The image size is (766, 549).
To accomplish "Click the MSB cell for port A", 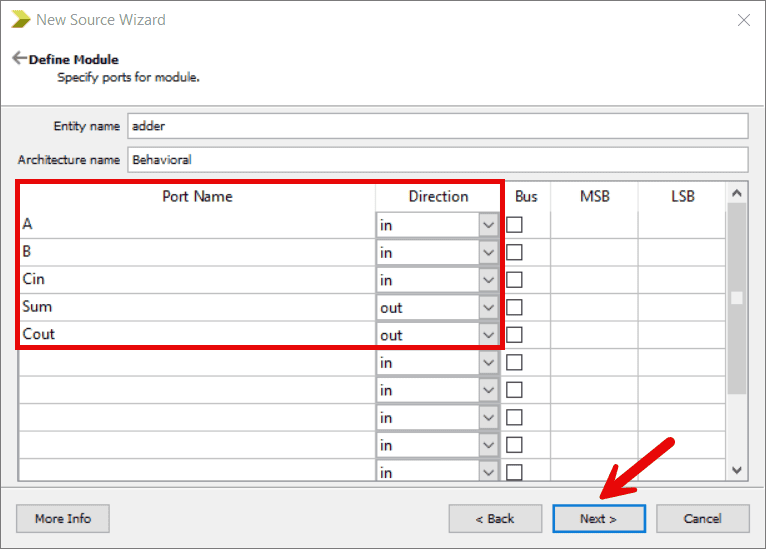I will point(594,225).
